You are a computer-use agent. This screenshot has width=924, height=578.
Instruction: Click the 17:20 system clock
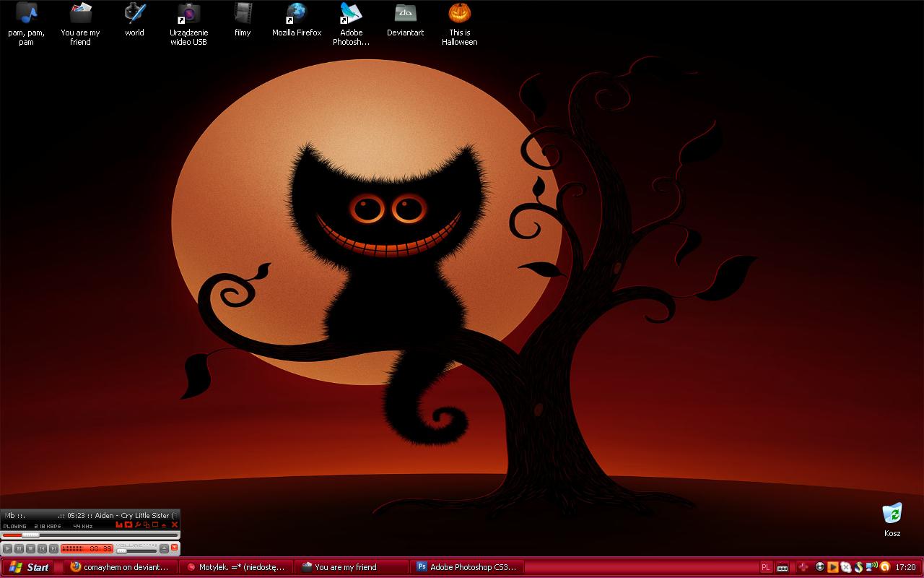coord(905,567)
